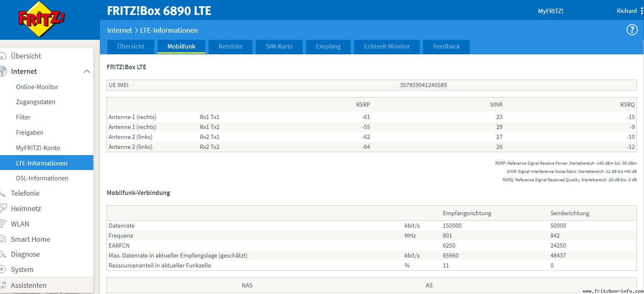Open the Smart Home menu

[30, 239]
